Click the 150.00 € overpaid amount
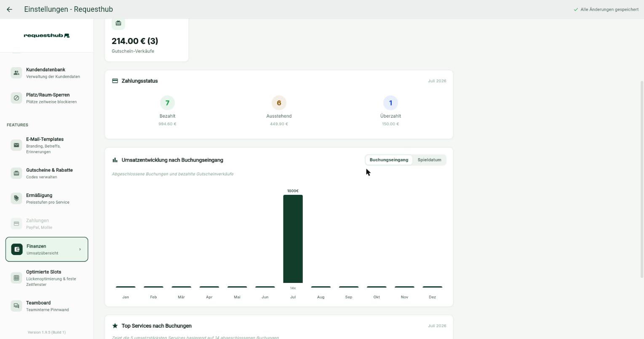Image resolution: width=644 pixels, height=339 pixels. pyautogui.click(x=390, y=124)
